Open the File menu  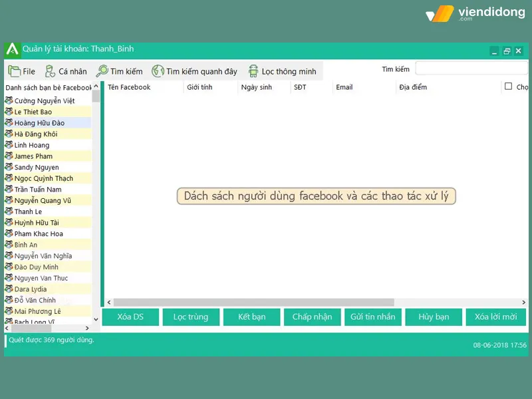(x=22, y=71)
